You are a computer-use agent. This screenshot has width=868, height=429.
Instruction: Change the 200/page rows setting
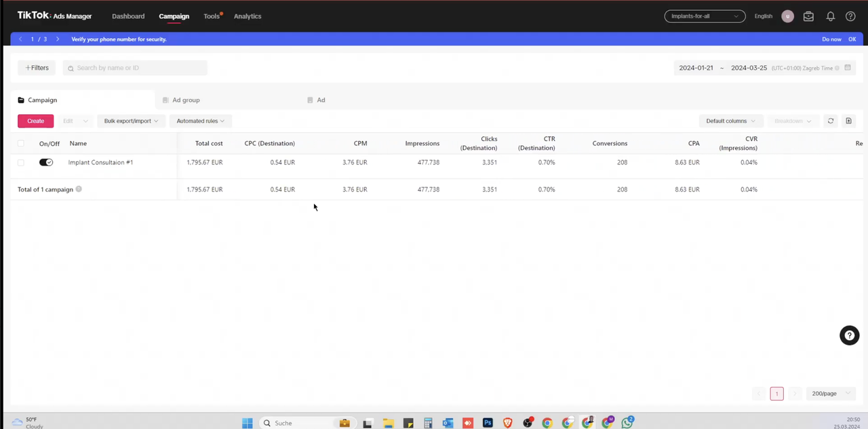click(831, 394)
